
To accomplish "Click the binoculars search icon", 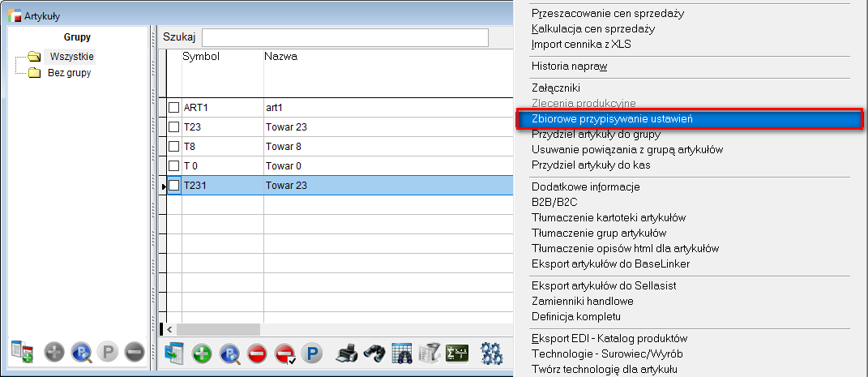I will click(374, 353).
